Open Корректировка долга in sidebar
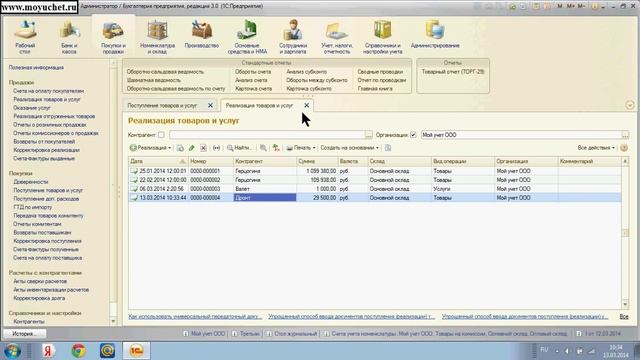This screenshot has width=640, height=360. pyautogui.click(x=39, y=298)
